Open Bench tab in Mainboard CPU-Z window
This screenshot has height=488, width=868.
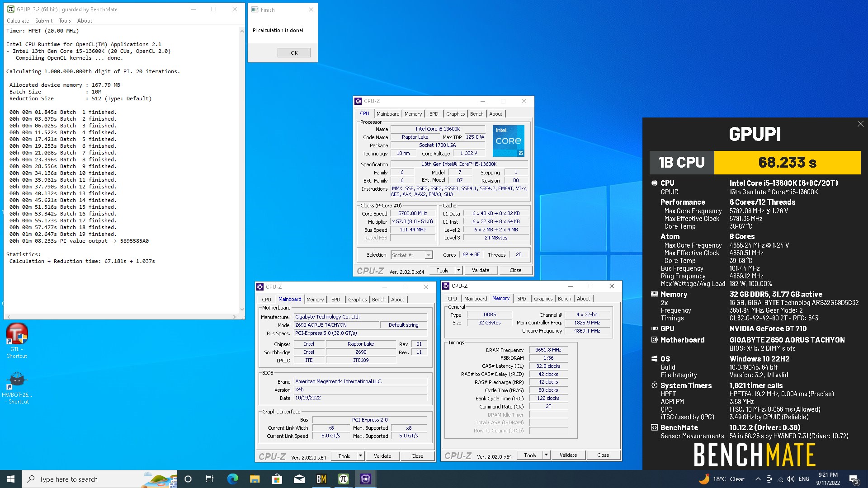tap(378, 300)
